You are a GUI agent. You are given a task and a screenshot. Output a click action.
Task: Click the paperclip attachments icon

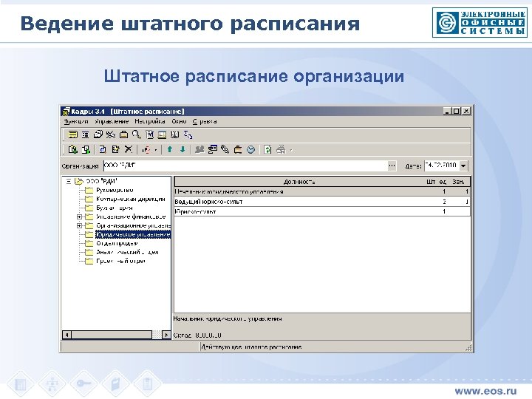tap(225, 149)
